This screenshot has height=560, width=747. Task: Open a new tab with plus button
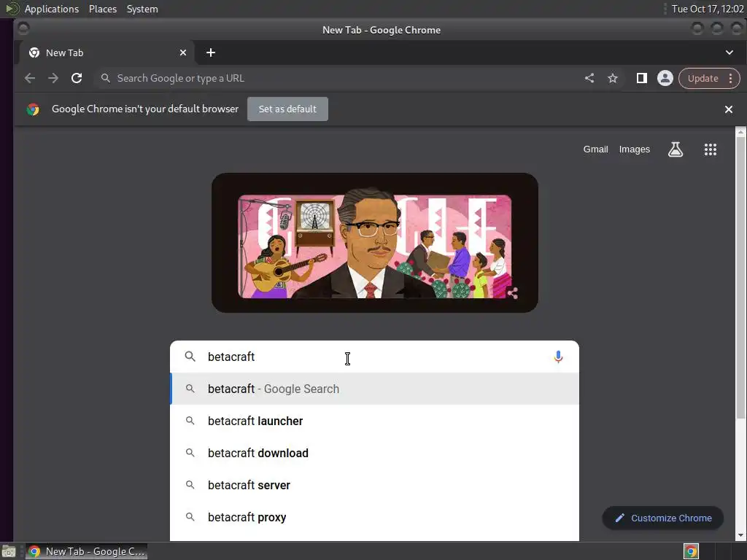click(x=211, y=52)
